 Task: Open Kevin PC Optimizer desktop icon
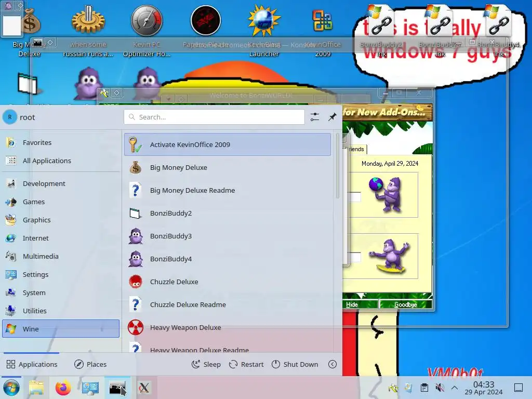click(147, 31)
